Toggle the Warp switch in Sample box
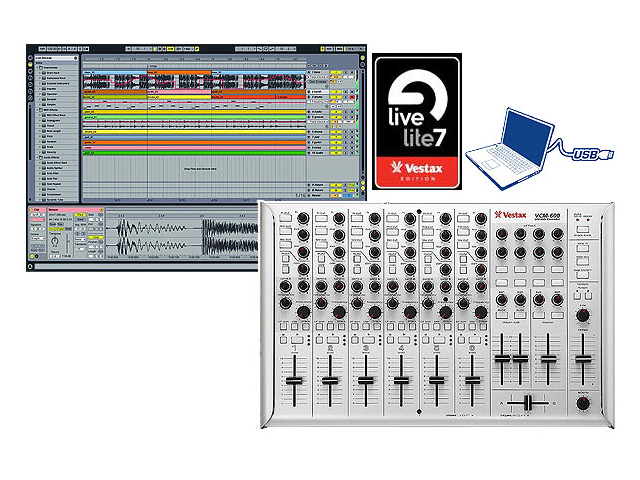The width and height of the screenshot is (640, 480). tap(80, 215)
